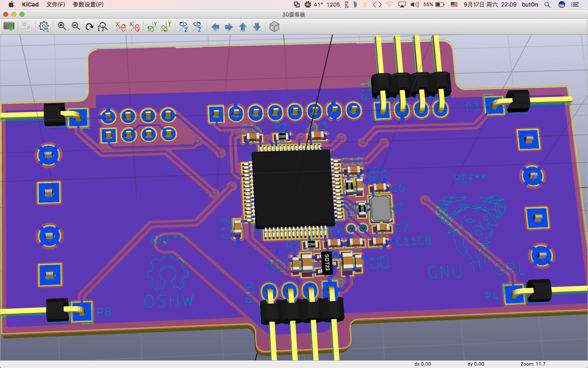The width and height of the screenshot is (588, 368).
Task: Zoom in on the 3D view
Action: [62, 27]
